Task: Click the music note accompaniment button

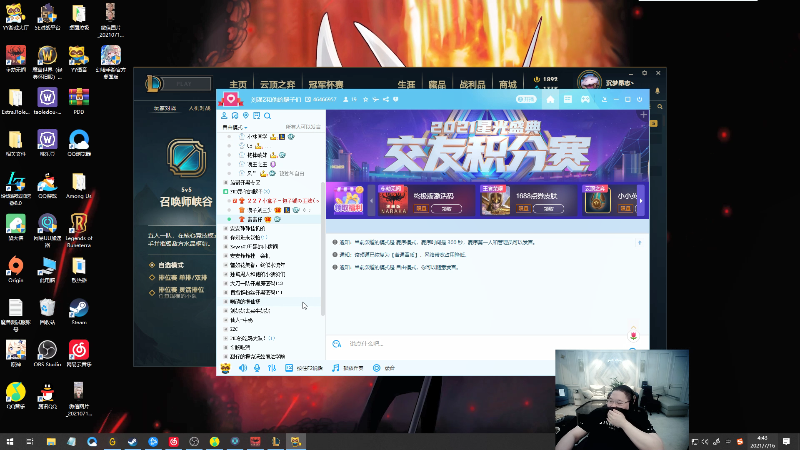Action: pyautogui.click(x=348, y=368)
